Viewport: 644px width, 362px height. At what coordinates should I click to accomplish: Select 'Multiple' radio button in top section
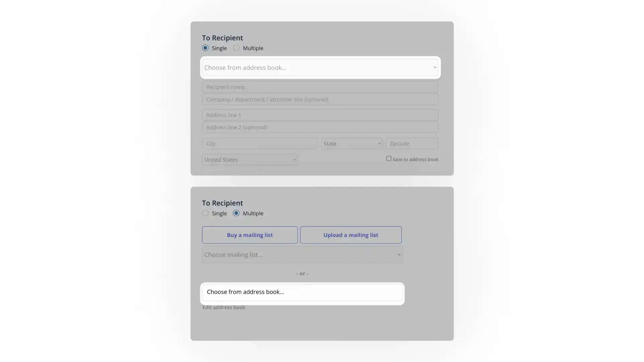pyautogui.click(x=236, y=48)
